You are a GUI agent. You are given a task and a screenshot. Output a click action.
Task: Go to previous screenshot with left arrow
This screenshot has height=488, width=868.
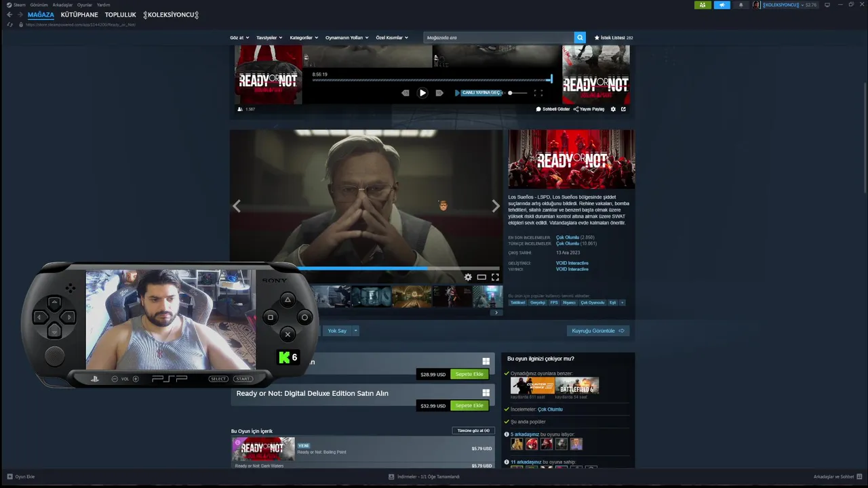pyautogui.click(x=237, y=207)
